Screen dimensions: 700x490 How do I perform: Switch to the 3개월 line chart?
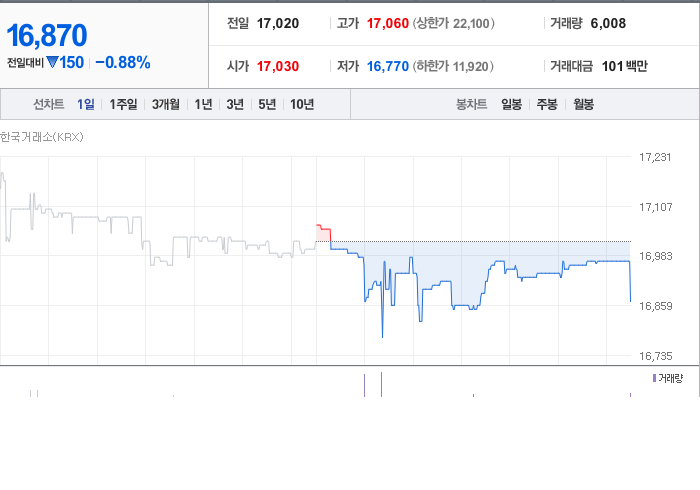point(166,104)
